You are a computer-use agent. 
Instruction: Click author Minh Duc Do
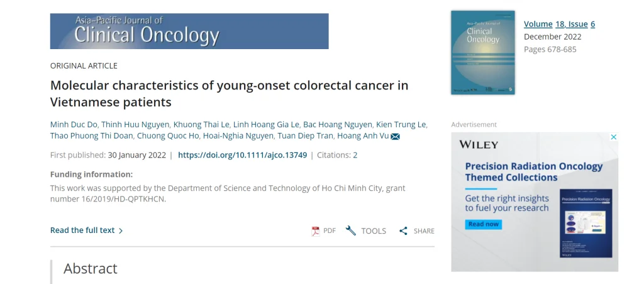[x=73, y=125]
